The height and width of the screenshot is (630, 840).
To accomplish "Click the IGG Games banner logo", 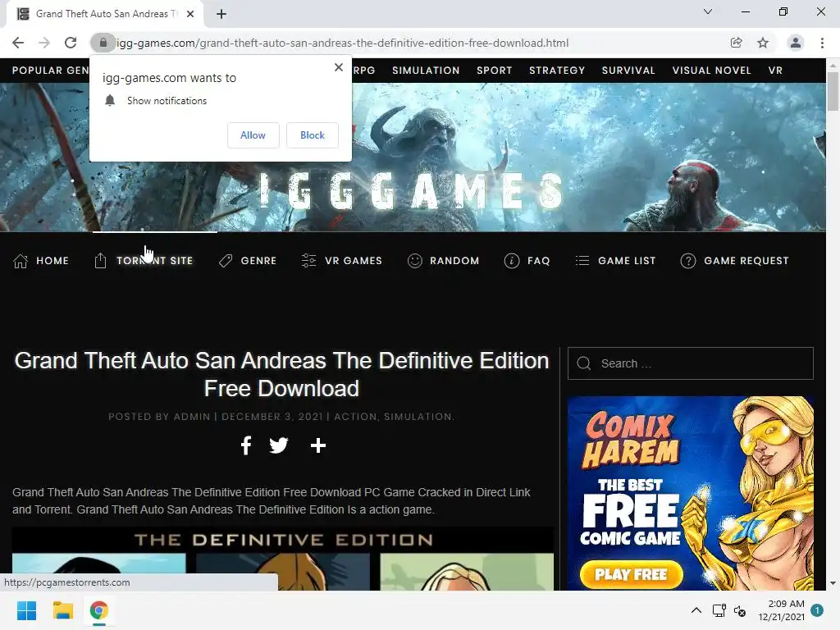I will coord(411,190).
